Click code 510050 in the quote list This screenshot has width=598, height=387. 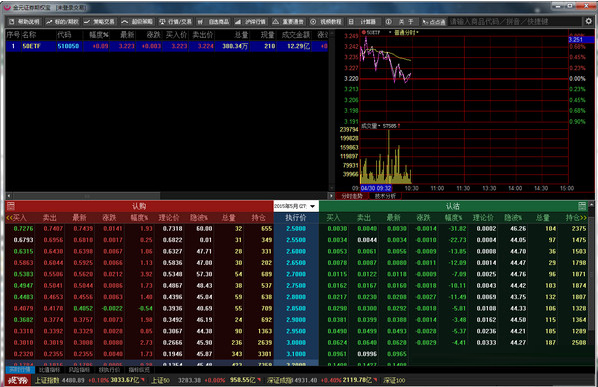tap(68, 46)
